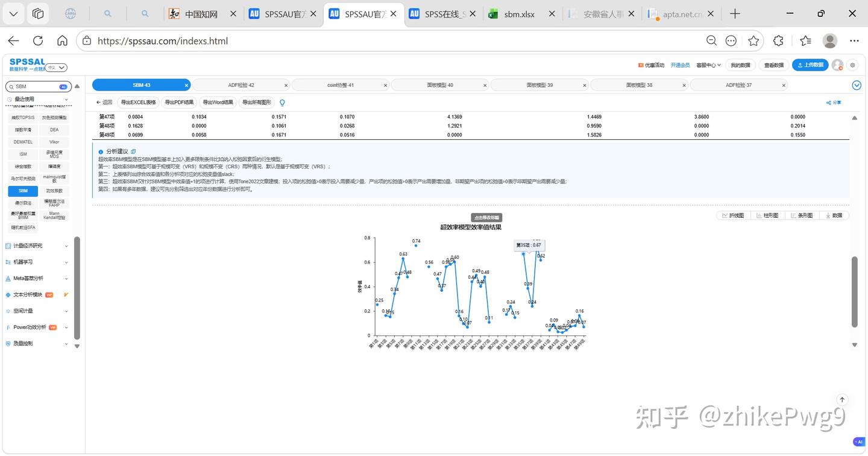Switch the chart to 条形图
This screenshot has width=868, height=456.
[x=801, y=215]
